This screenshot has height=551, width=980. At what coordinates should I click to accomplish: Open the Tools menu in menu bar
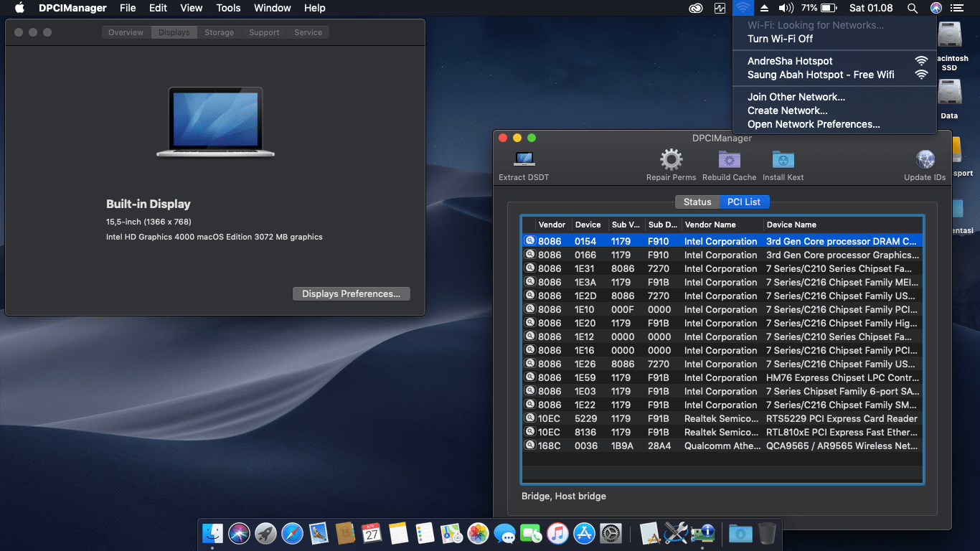[228, 8]
